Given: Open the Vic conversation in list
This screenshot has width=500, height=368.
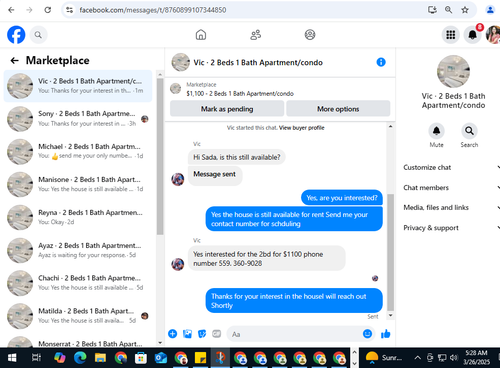Looking at the screenshot, I should (78, 86).
